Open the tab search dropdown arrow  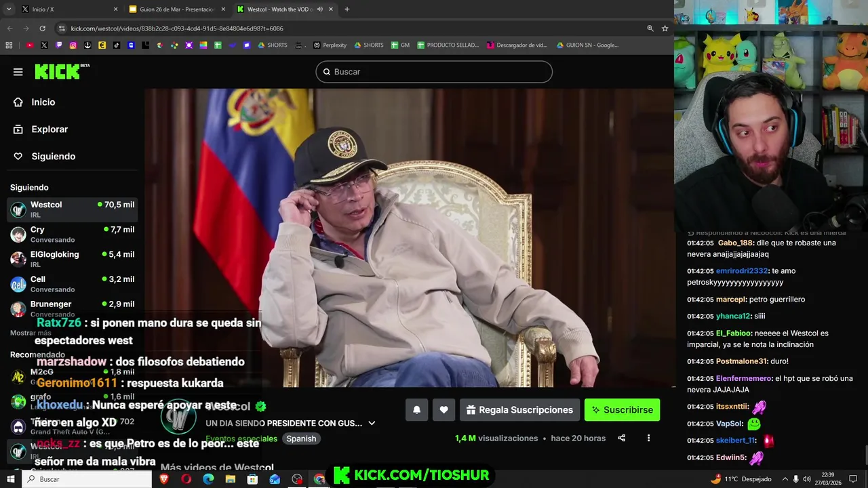pos(9,9)
